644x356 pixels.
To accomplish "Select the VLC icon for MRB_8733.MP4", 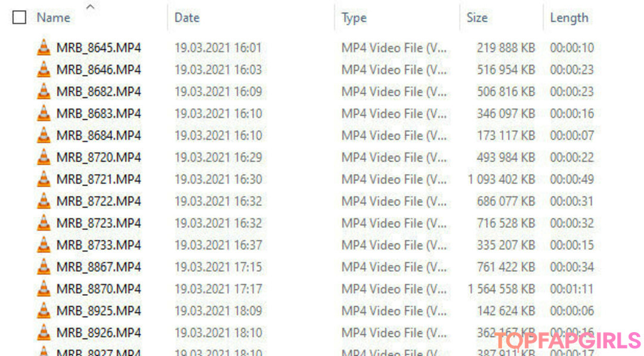I will [x=44, y=245].
